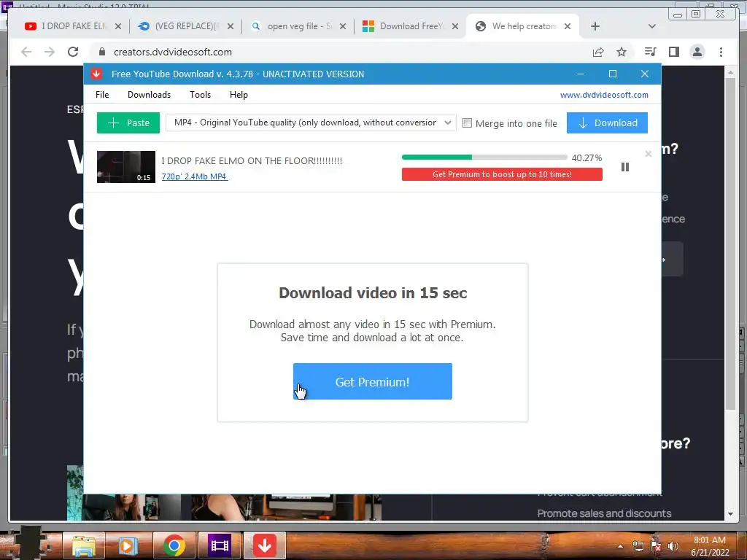Image resolution: width=747 pixels, height=560 pixels.
Task: Click the 720p 2.4Mb MP4 quality link
Action: pos(194,176)
